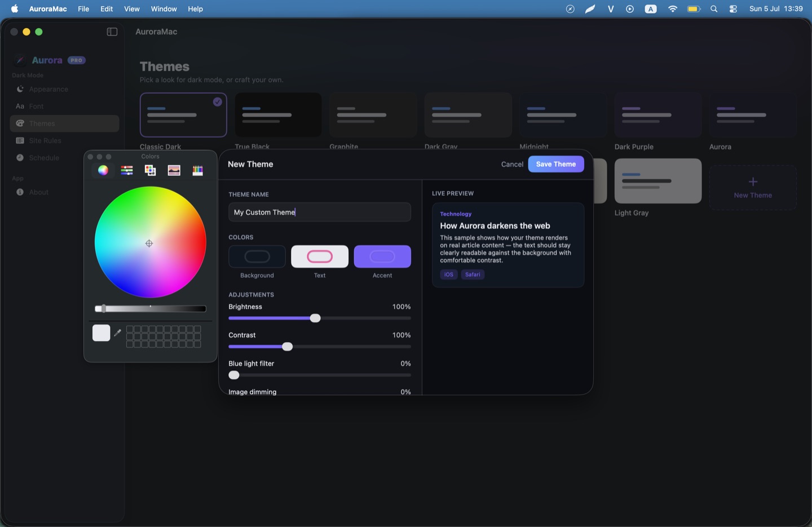The image size is (812, 527).
Task: Open the Text color well
Action: (320, 256)
